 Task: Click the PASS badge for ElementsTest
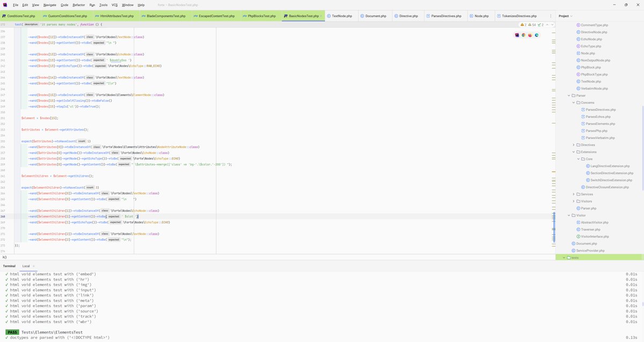(x=12, y=332)
